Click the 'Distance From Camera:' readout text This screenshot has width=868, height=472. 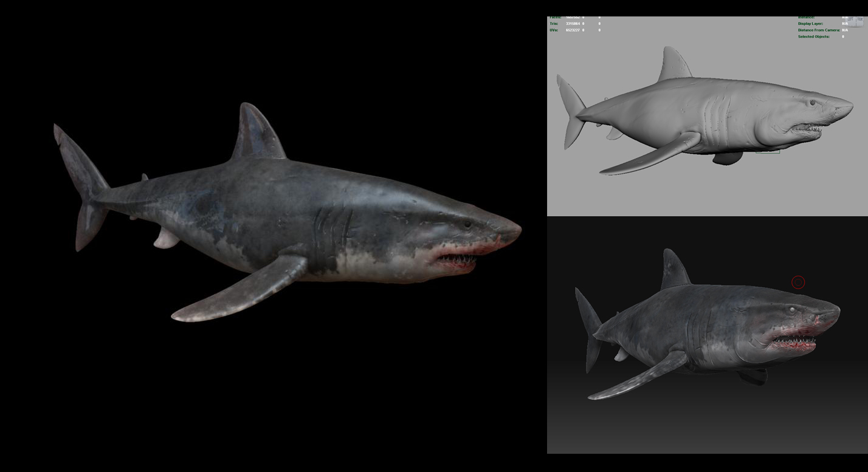[x=819, y=30]
